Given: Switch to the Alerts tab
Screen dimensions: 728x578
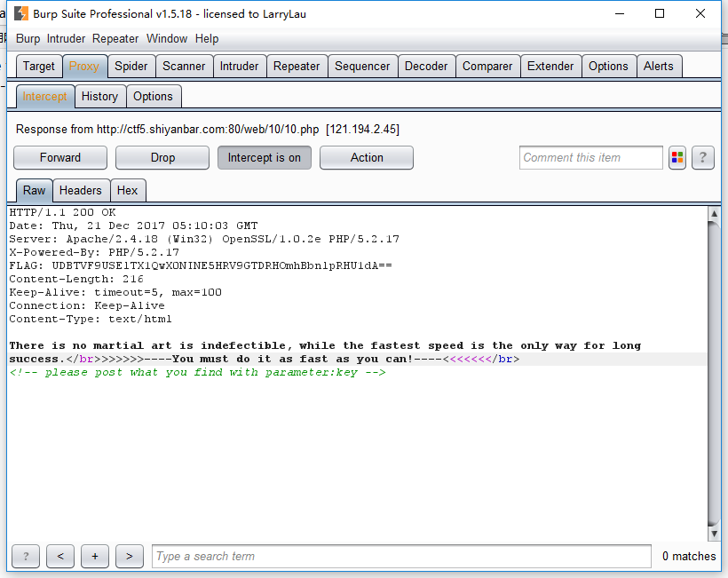Looking at the screenshot, I should (659, 67).
